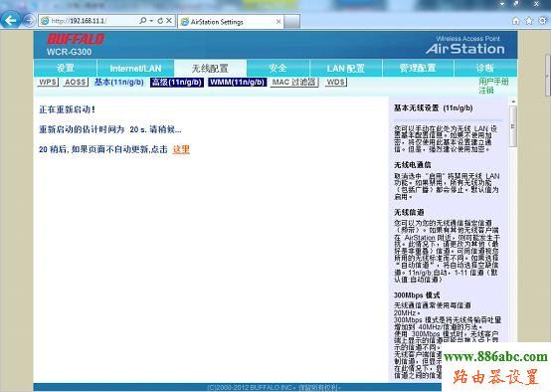Expand the address bar dropdown arrow
The image size is (551, 392).
click(151, 21)
